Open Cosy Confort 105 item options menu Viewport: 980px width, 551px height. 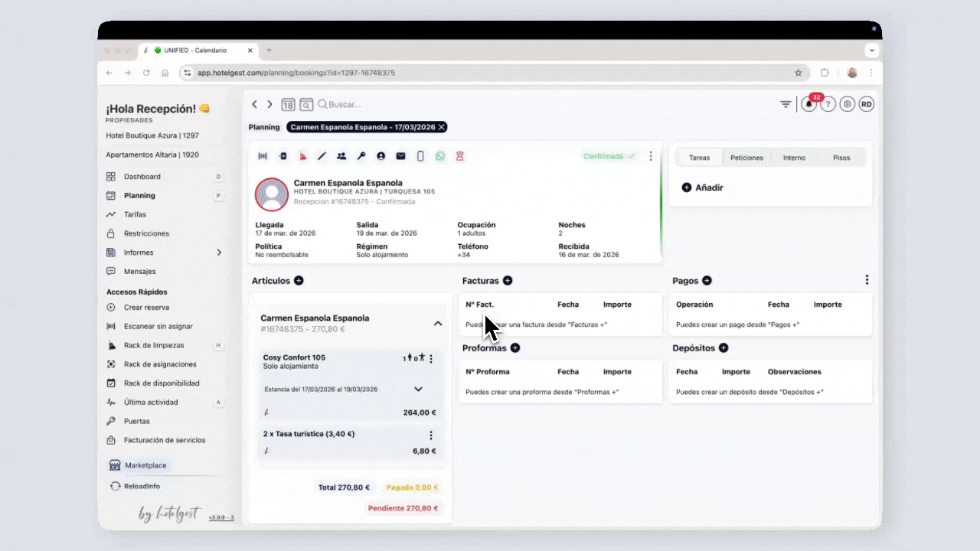[x=431, y=358]
